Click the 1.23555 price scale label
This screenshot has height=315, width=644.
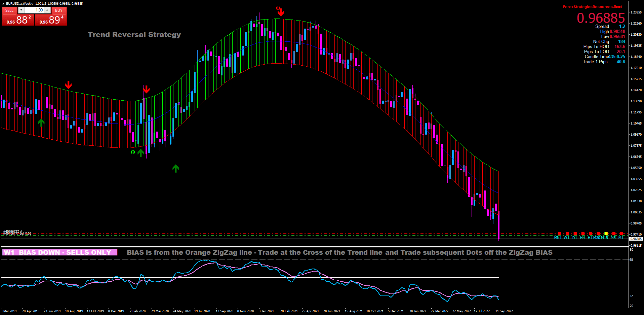[636, 12]
